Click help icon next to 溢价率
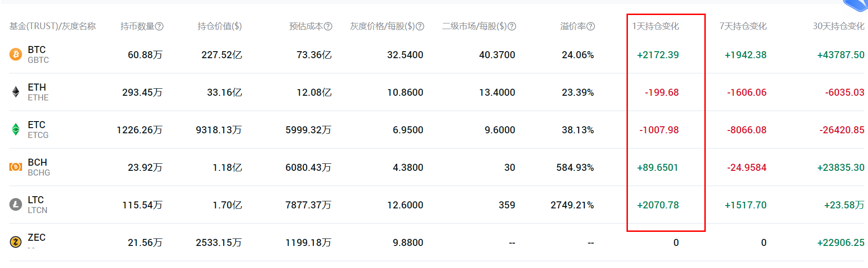The width and height of the screenshot is (868, 268). click(591, 26)
